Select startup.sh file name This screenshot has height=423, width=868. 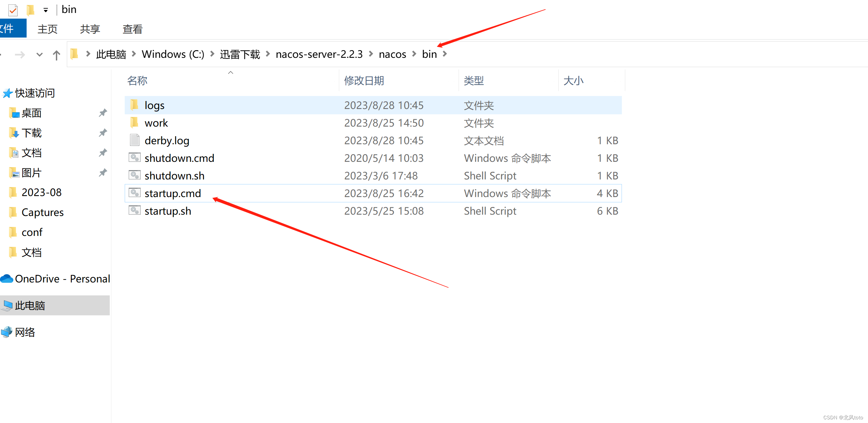[168, 211]
